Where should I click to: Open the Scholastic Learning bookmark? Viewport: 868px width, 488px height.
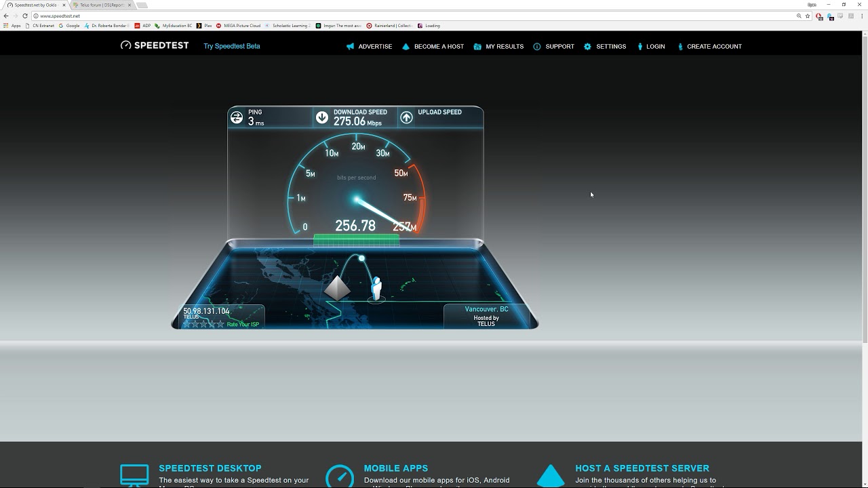click(x=288, y=26)
